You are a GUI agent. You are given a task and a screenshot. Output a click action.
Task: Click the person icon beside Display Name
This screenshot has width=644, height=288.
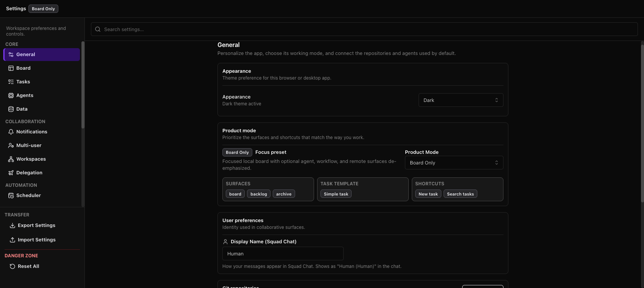tap(225, 242)
